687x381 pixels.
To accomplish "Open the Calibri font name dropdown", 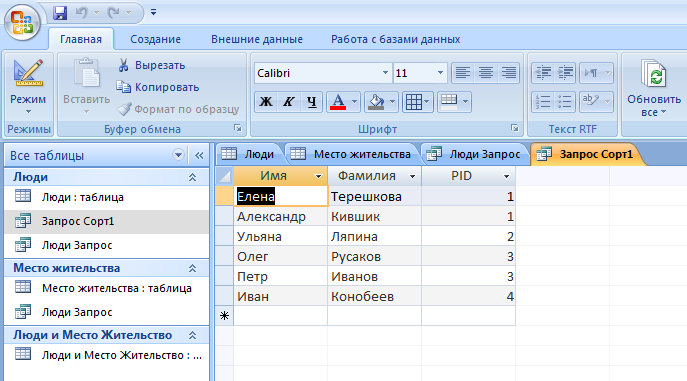I will (x=385, y=73).
